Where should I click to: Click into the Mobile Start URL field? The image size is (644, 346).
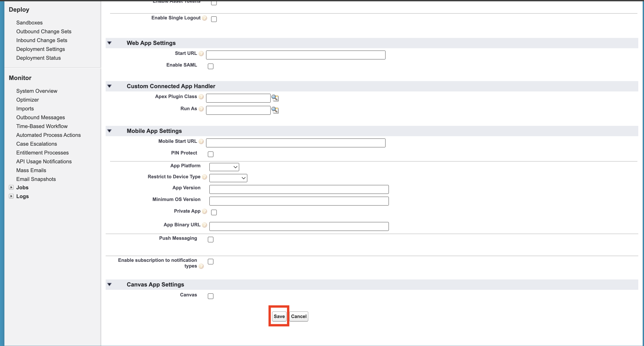point(296,143)
